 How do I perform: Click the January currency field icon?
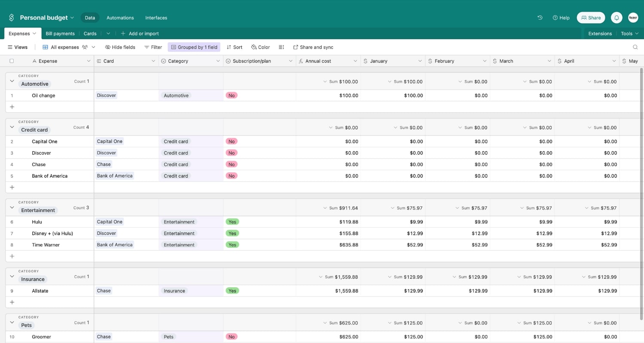pyautogui.click(x=365, y=61)
